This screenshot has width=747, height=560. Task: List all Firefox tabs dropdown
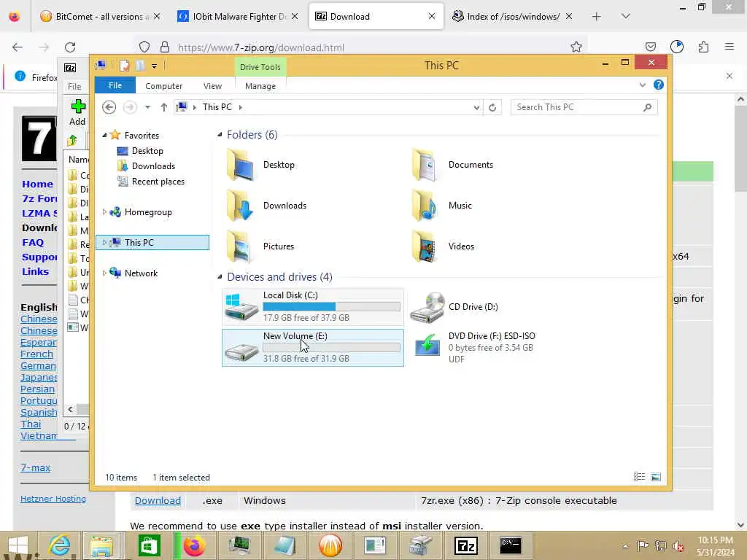coord(626,16)
